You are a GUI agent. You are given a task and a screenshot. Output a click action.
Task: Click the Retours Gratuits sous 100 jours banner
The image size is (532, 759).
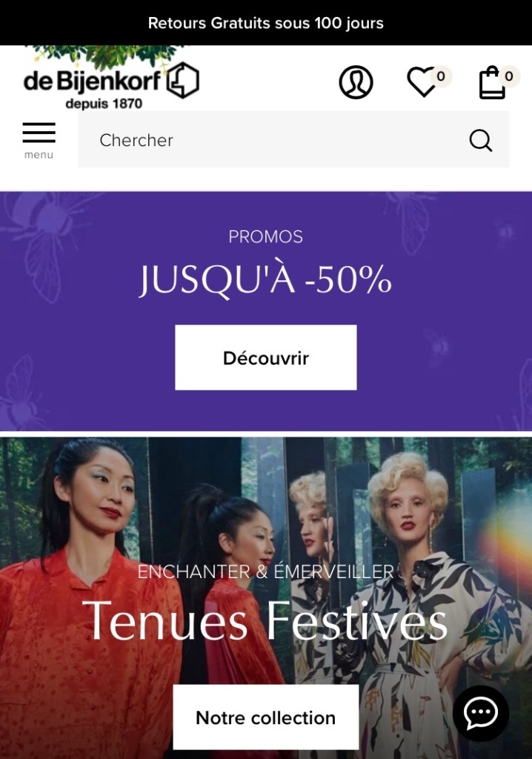[x=266, y=23]
